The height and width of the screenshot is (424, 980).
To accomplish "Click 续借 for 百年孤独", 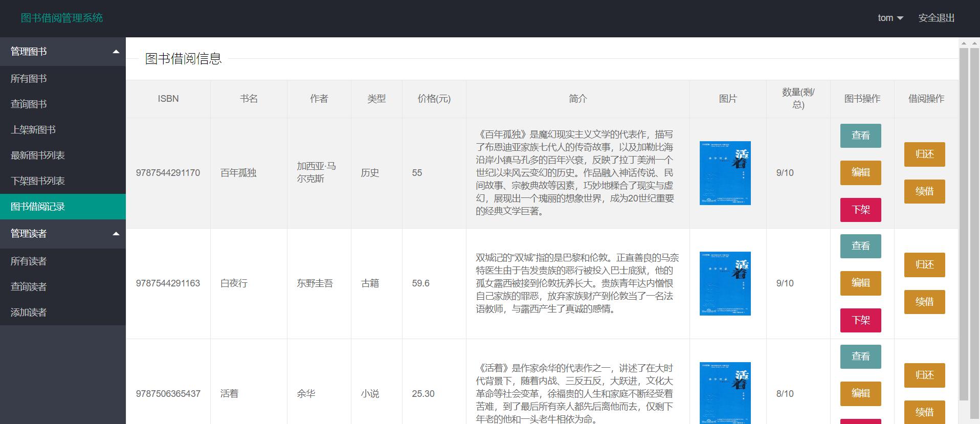I will coord(925,191).
